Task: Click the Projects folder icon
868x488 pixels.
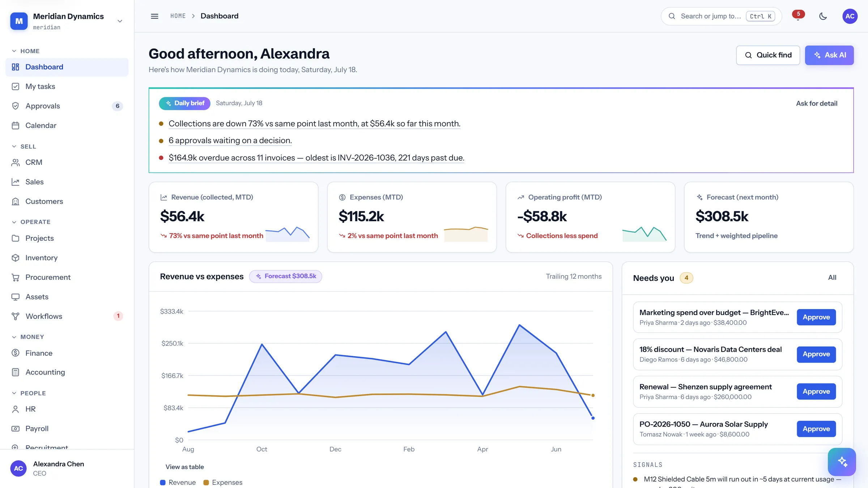Action: [15, 238]
